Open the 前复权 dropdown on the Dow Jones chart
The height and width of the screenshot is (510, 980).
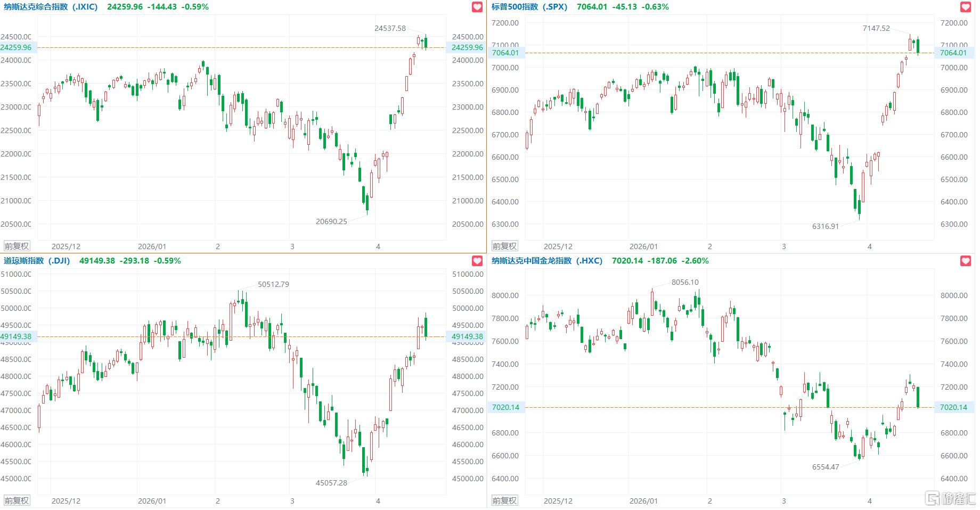pyautogui.click(x=17, y=500)
